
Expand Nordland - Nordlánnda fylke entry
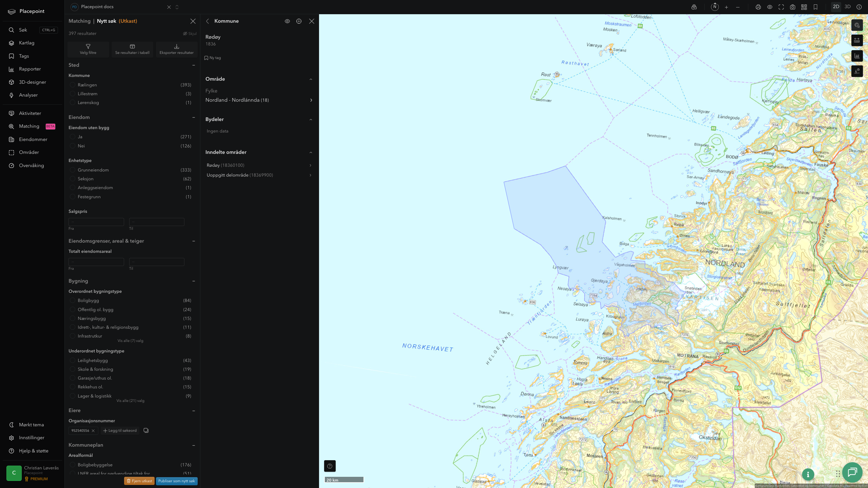point(259,100)
